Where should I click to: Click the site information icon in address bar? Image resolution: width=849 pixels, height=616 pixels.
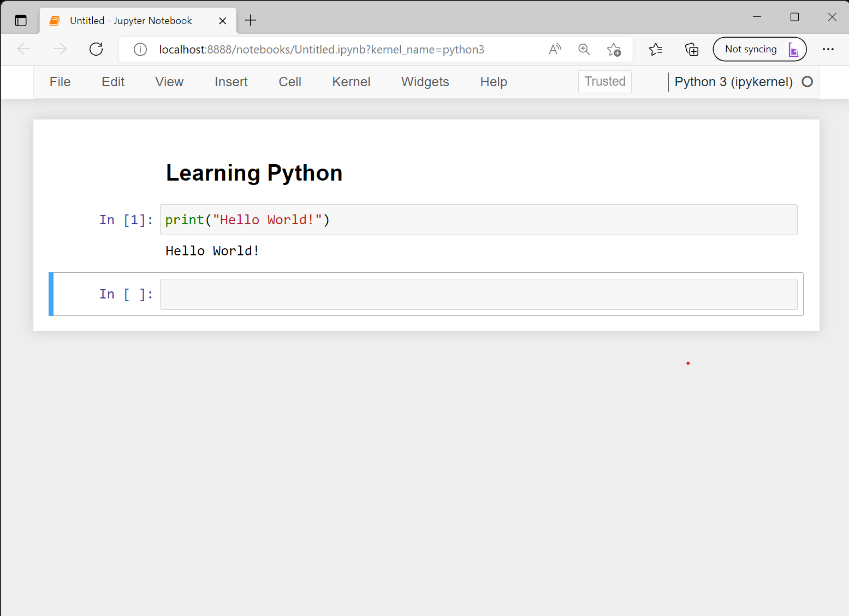click(140, 49)
